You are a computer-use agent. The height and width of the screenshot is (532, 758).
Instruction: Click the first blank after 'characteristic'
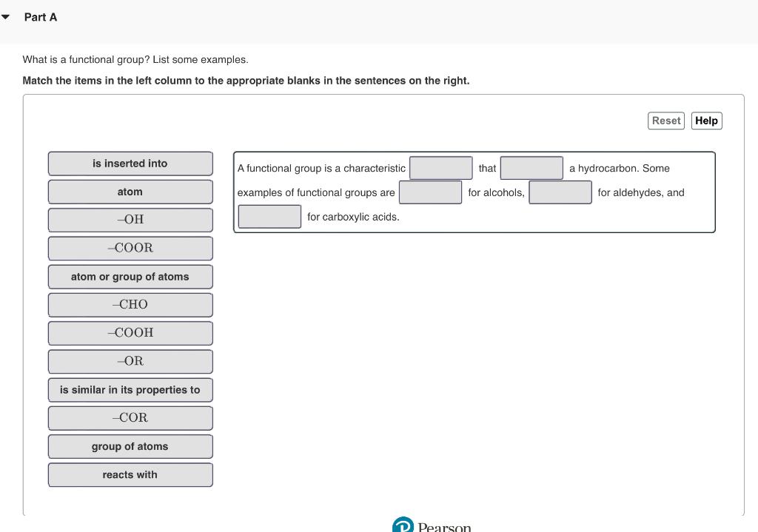pyautogui.click(x=440, y=167)
